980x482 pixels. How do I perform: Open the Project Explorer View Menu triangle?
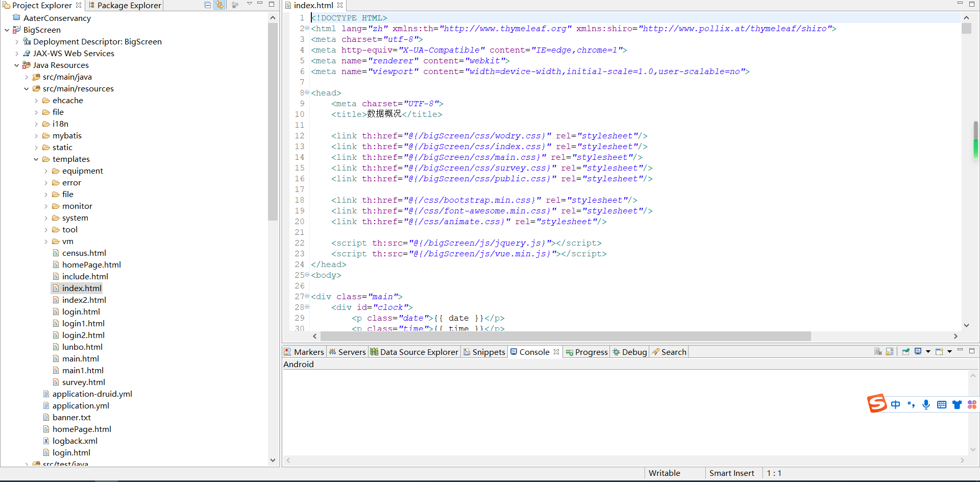(250, 4)
